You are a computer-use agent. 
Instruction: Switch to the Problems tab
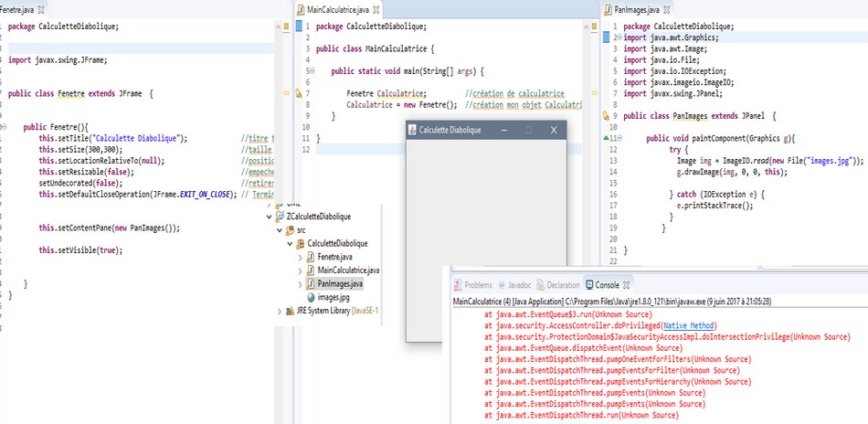[x=479, y=285]
